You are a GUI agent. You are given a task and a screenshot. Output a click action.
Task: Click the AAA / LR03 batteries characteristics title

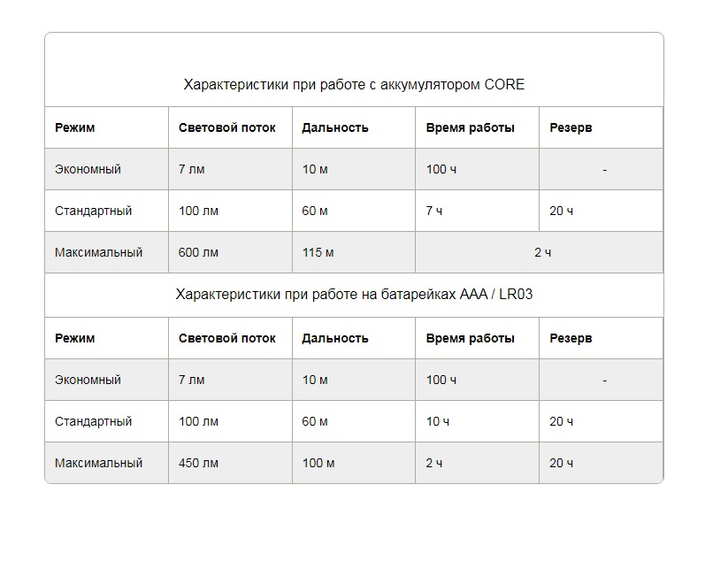point(354,294)
